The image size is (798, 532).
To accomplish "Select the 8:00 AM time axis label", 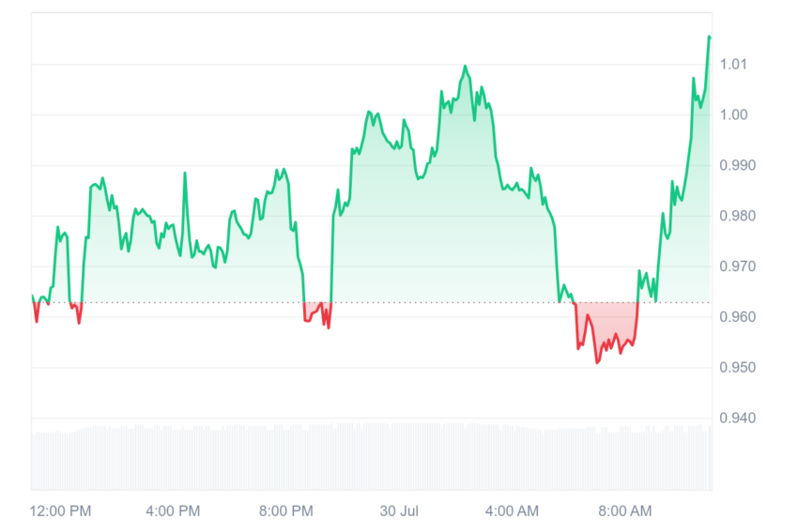I will click(x=625, y=511).
